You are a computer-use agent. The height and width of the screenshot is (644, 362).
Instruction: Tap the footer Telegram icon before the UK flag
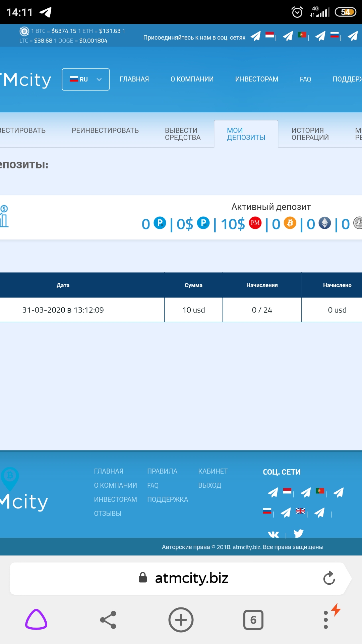pos(286,513)
